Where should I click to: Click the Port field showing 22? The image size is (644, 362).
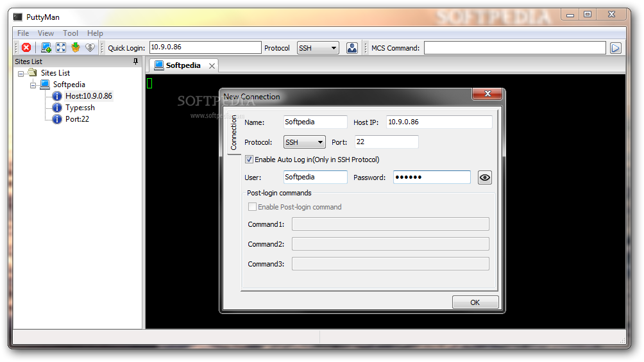[x=387, y=142]
